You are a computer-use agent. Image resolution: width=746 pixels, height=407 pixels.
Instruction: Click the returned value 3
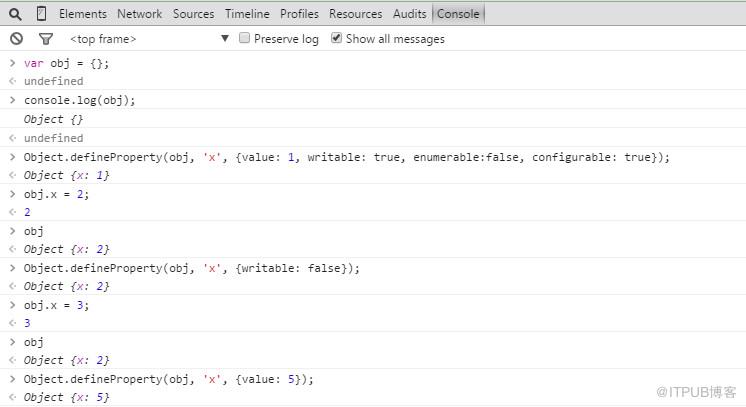tap(27, 323)
